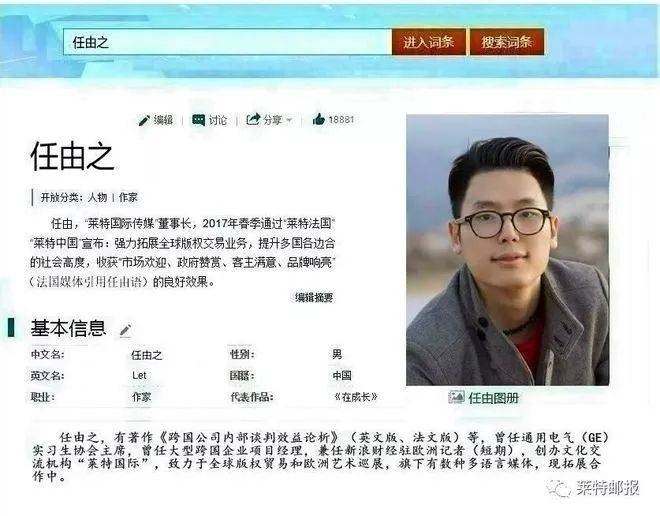This screenshot has height=516, width=660.
Task: Click the 分享 share arrow icon
Action: click(x=253, y=120)
